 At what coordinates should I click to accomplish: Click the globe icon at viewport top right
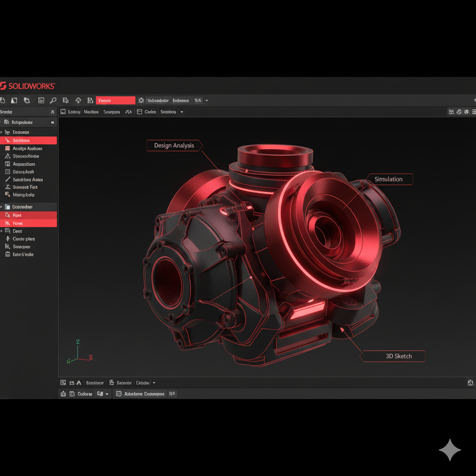[x=459, y=112]
